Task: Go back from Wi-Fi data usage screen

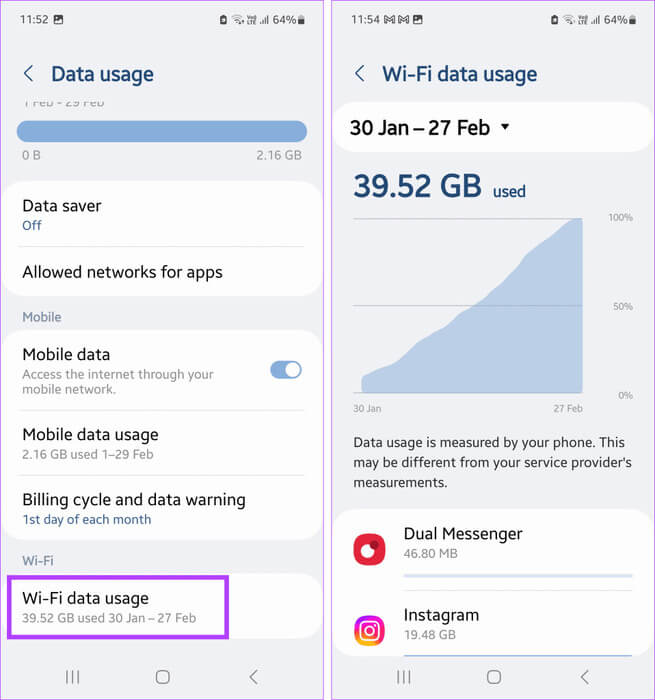Action: [360, 74]
